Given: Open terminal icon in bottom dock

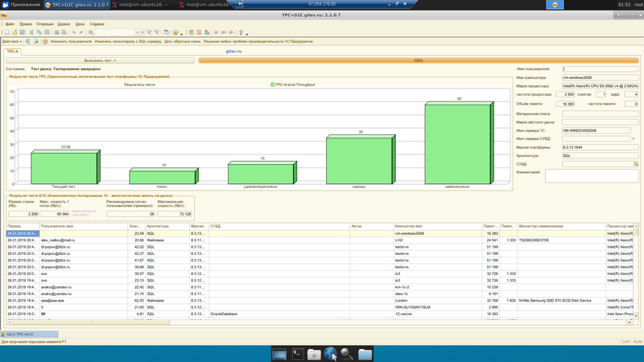Looking at the screenshot, I should coord(298,354).
